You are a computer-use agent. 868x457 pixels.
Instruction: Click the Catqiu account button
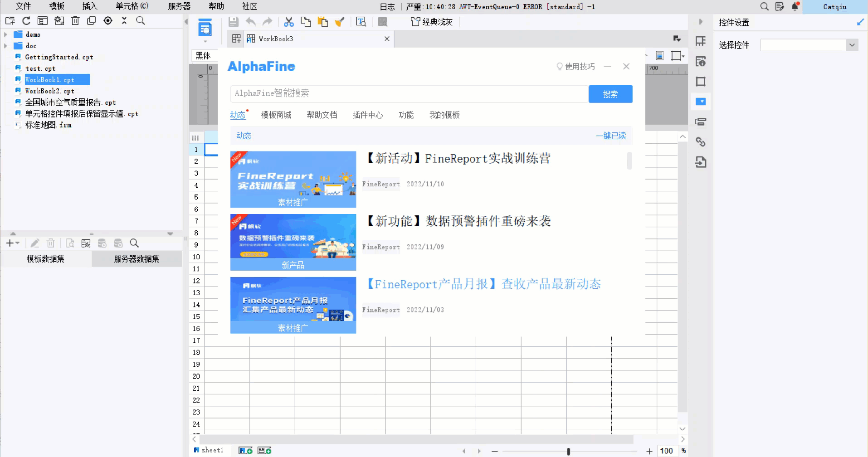(x=835, y=7)
